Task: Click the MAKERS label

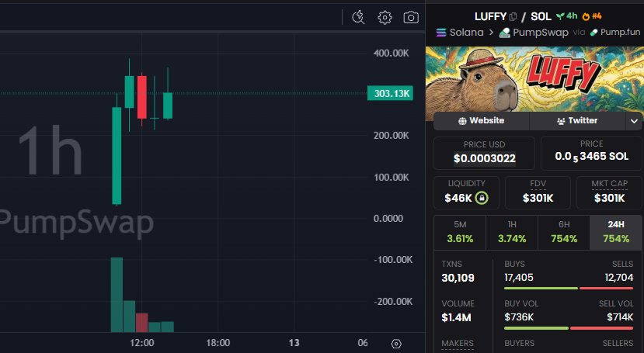Action: point(458,343)
